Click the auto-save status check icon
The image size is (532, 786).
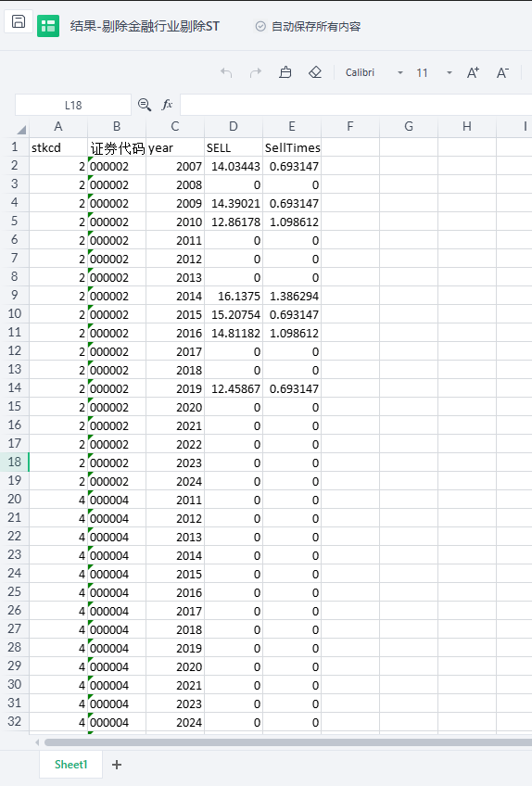260,26
